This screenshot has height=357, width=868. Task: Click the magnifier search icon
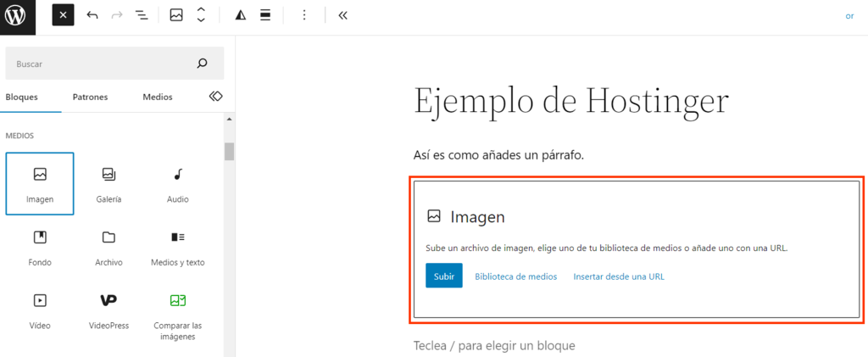[202, 63]
